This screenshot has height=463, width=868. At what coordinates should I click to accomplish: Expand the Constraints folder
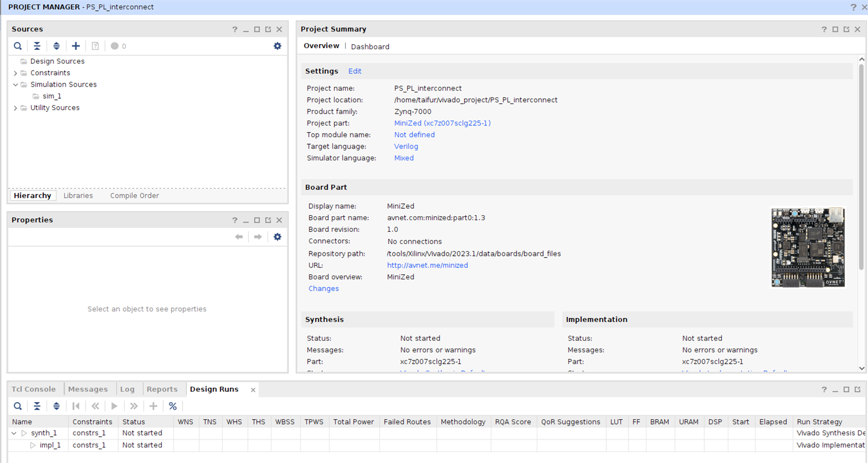(x=15, y=73)
